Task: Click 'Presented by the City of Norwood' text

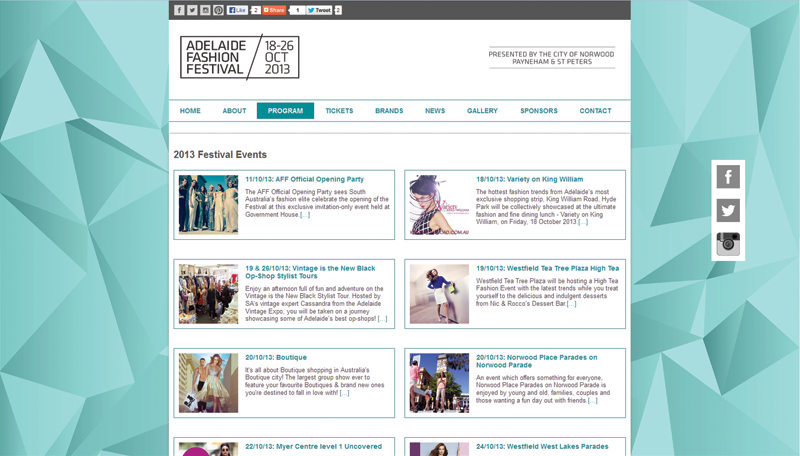Action: (x=552, y=58)
